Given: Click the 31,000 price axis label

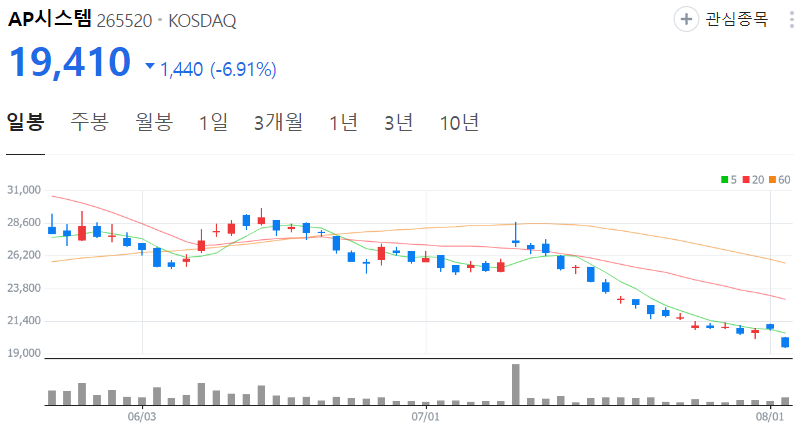Looking at the screenshot, I should point(24,190).
